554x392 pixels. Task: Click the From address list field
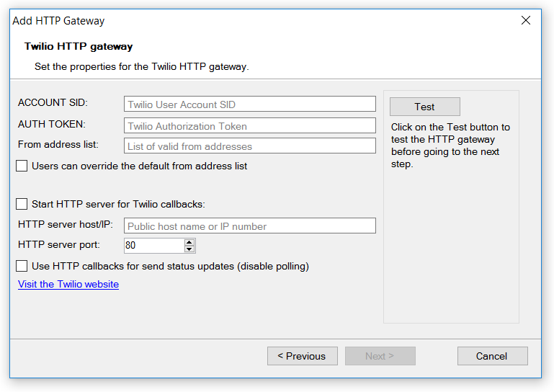249,146
